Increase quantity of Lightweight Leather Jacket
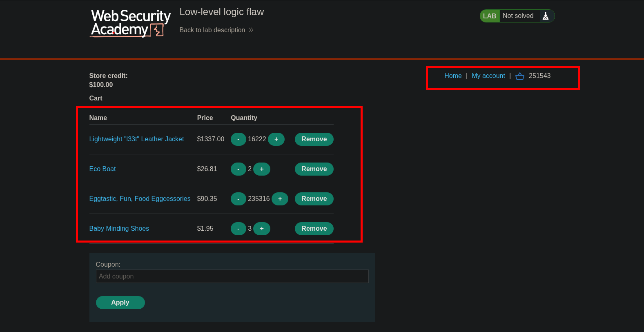The width and height of the screenshot is (644, 332). coord(276,139)
